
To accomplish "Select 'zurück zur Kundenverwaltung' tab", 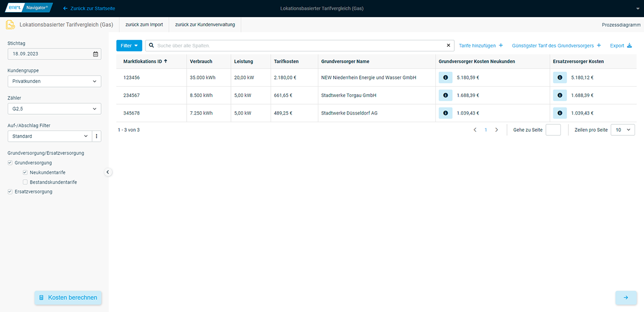I will [x=205, y=25].
